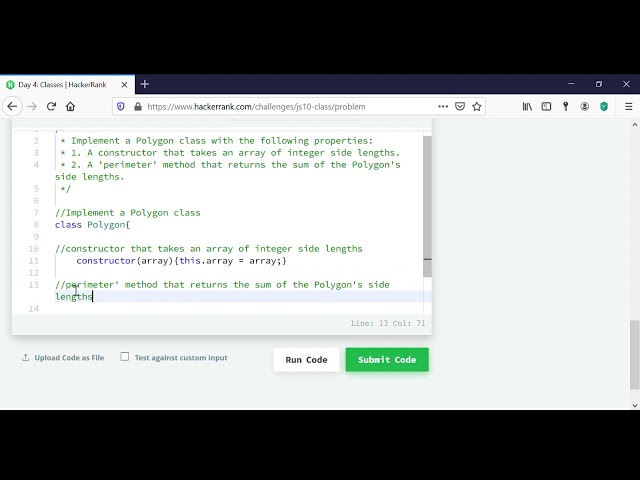This screenshot has width=640, height=480.
Task: Click the '//constructor that takes an array' comment
Action: [209, 249]
